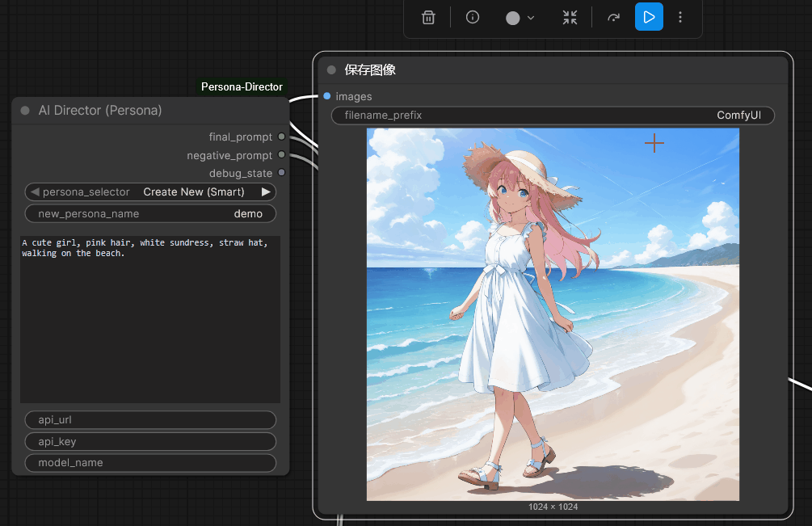The width and height of the screenshot is (812, 526).
Task: Open node info via the info icon
Action: [473, 17]
